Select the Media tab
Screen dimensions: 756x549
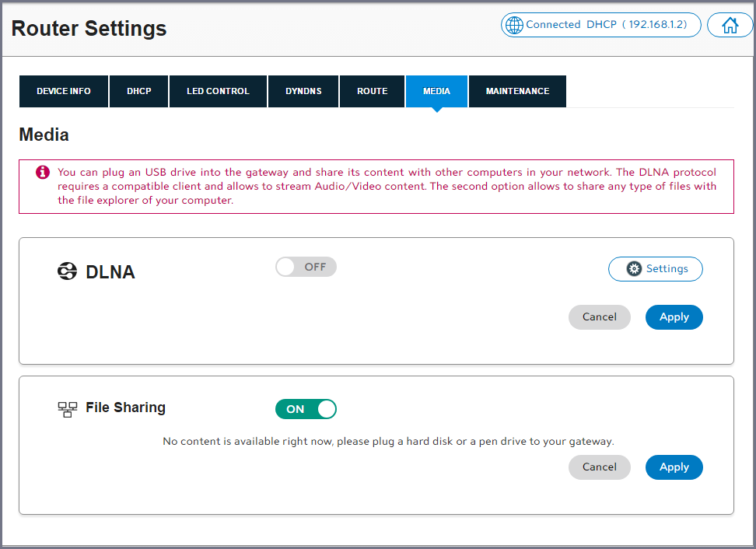coord(436,91)
